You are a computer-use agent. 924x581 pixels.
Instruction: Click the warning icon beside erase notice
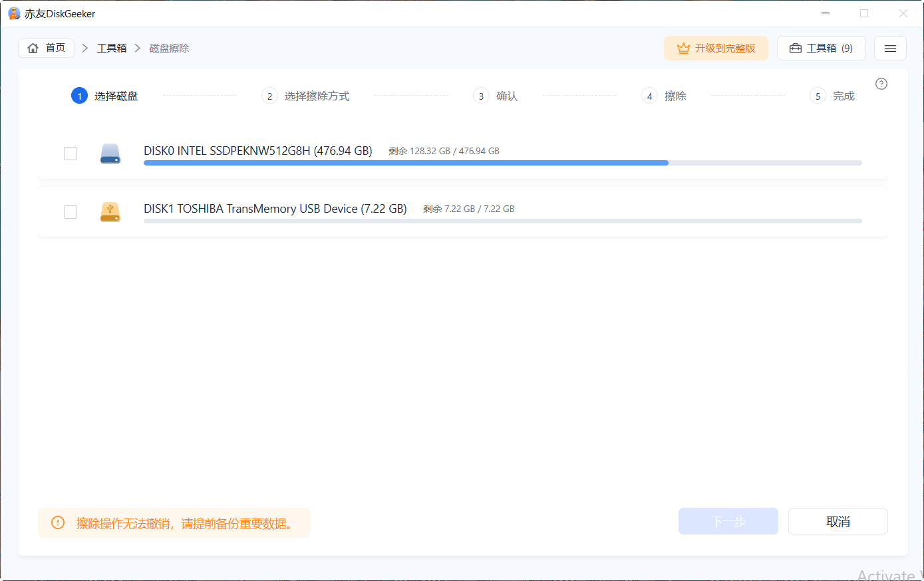58,523
